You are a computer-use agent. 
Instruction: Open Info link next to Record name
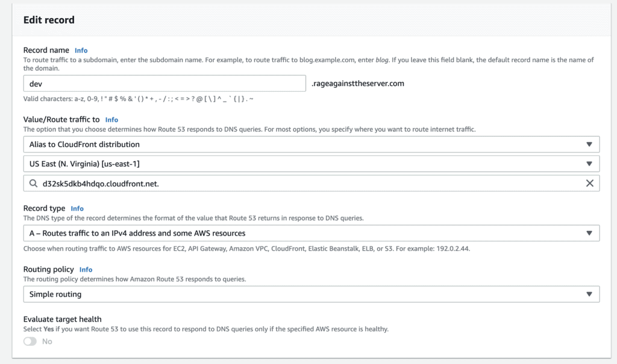point(81,51)
